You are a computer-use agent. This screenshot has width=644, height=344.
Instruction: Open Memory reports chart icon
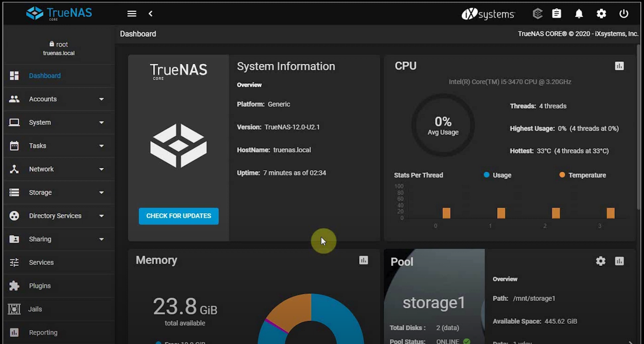363,260
